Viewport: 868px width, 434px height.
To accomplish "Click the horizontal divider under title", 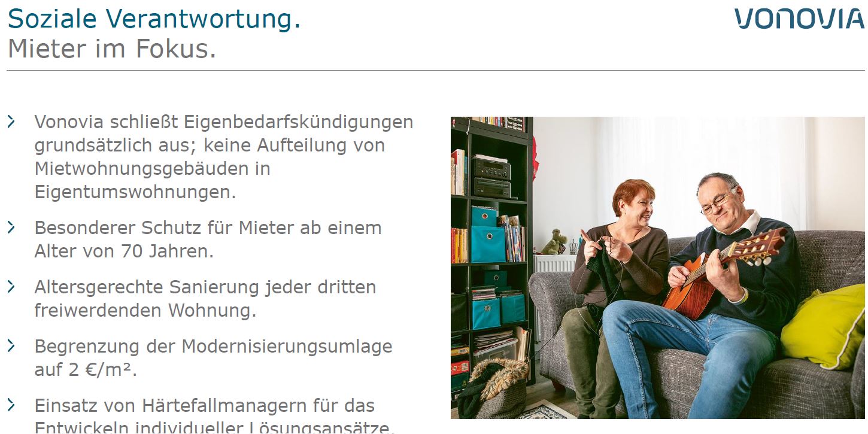I will pos(436,71).
